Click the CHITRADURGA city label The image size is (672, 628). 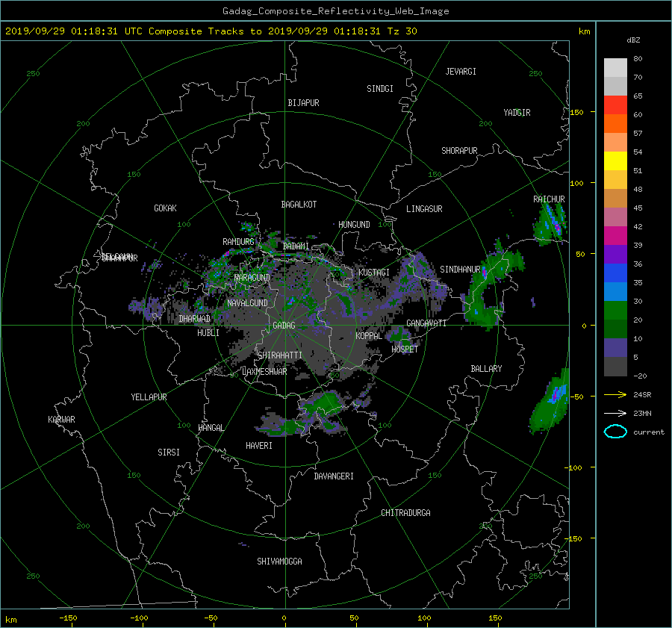[406, 513]
